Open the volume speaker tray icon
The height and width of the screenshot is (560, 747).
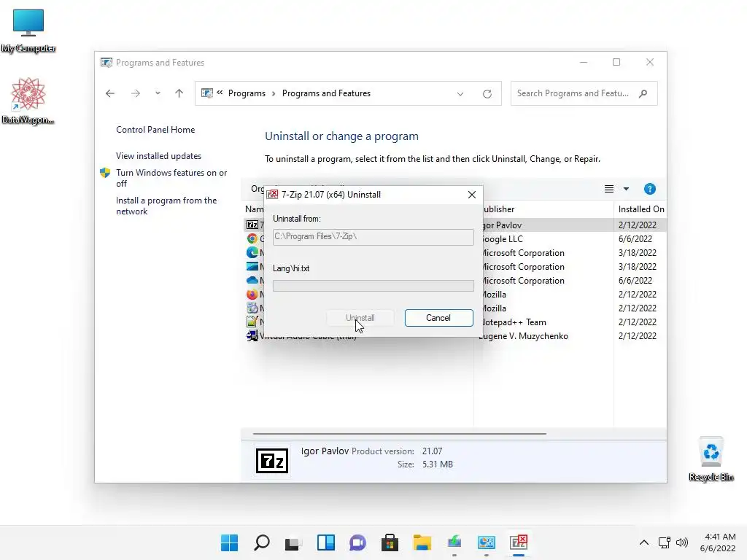682,542
